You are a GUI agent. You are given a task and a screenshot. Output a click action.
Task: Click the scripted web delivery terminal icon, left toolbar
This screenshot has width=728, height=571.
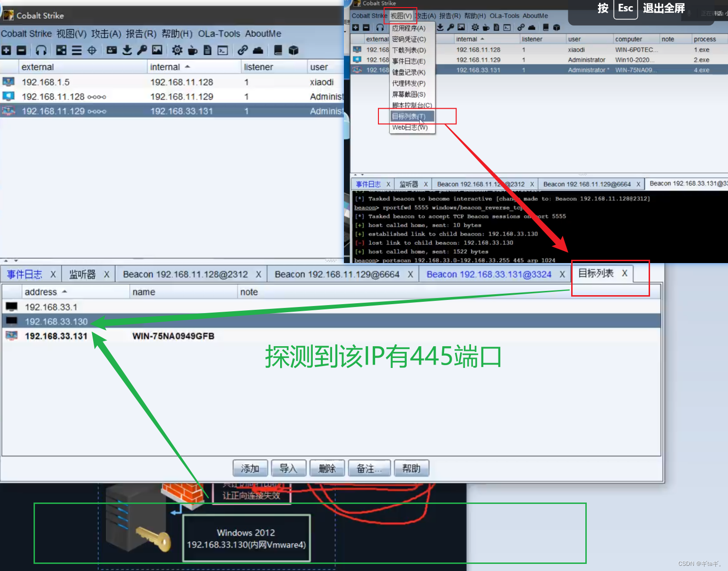(x=223, y=50)
